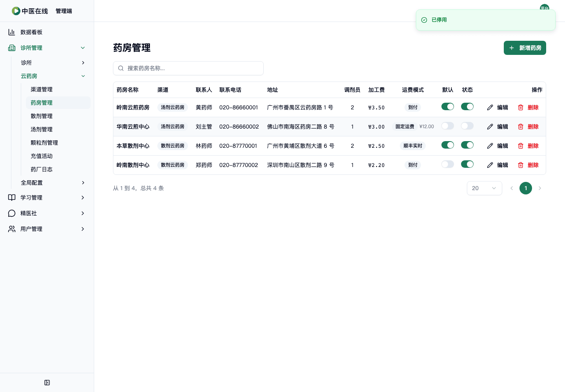Click trash icon for 岭南云煎药房
Screen dimensions: 565x392
(x=521, y=107)
